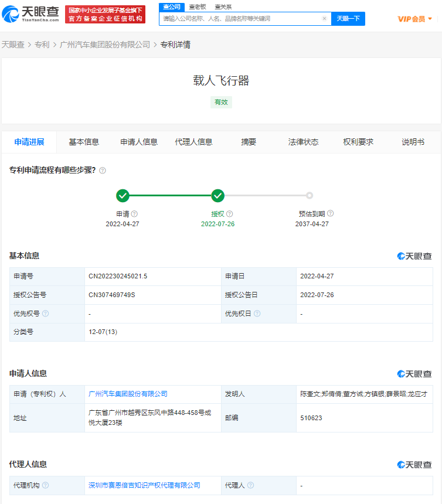Click the 有效 status badge
The image size is (442, 504).
(221, 102)
